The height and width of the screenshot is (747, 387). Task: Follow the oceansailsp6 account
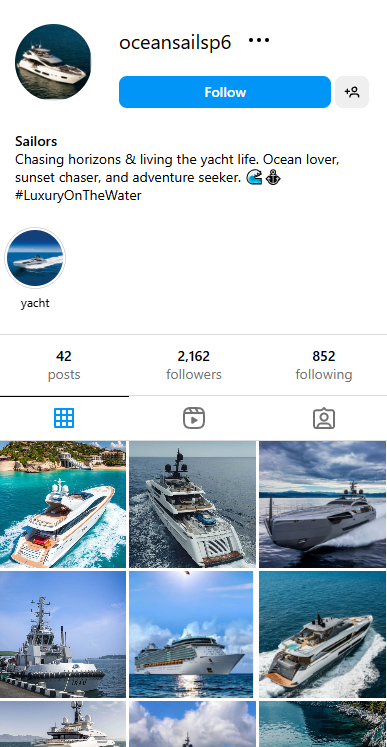(x=225, y=92)
